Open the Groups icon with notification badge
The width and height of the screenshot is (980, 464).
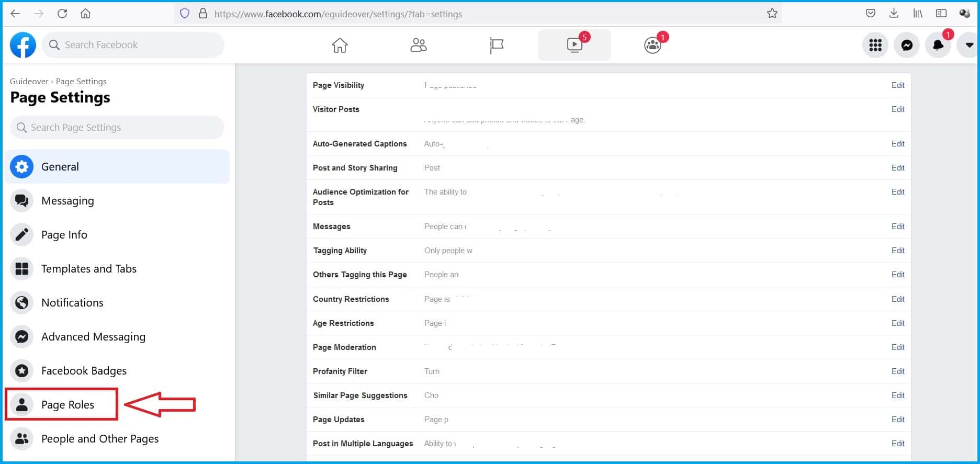[652, 46]
